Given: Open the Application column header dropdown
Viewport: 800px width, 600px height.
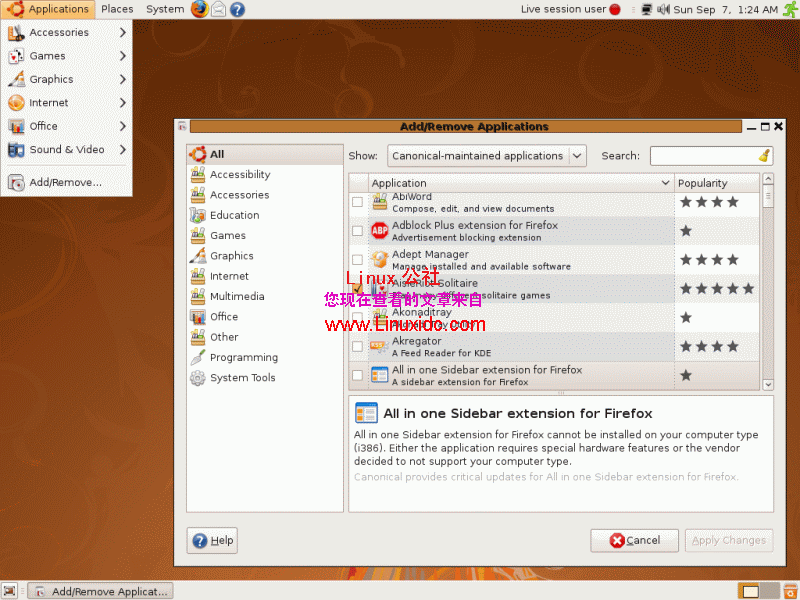Looking at the screenshot, I should point(663,182).
